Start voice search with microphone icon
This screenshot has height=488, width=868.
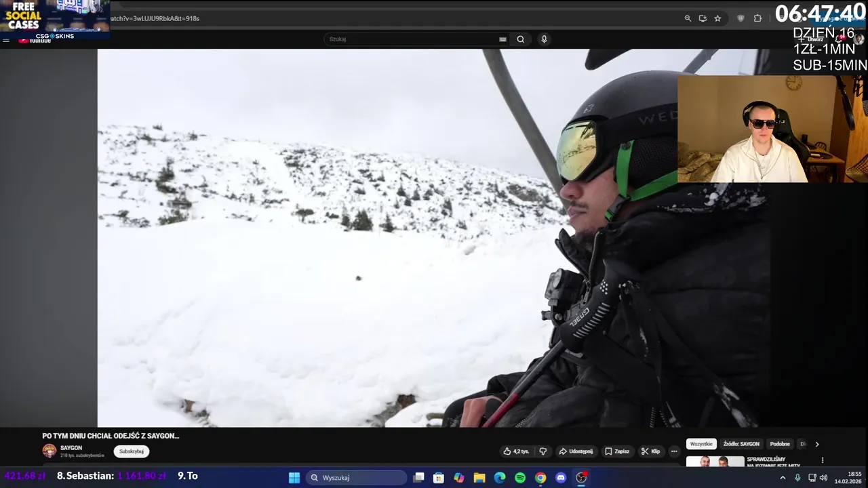544,39
